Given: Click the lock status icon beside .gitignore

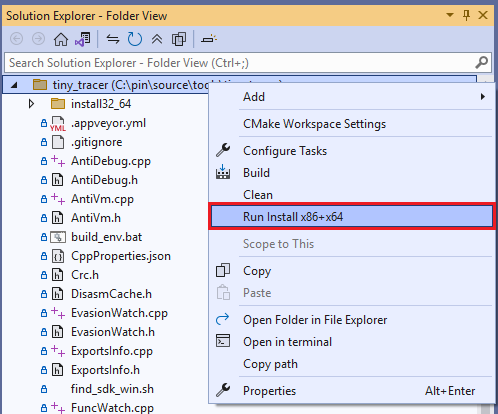Looking at the screenshot, I should tap(44, 142).
